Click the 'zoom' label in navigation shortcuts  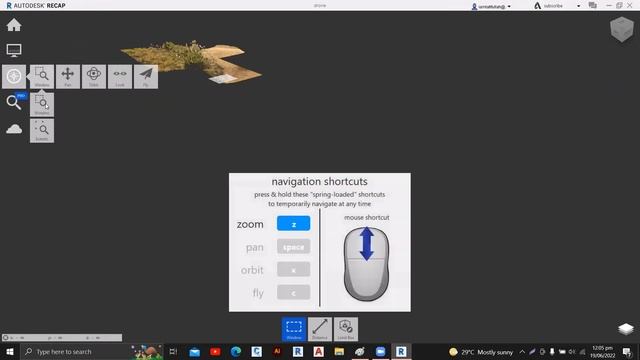pyautogui.click(x=250, y=224)
